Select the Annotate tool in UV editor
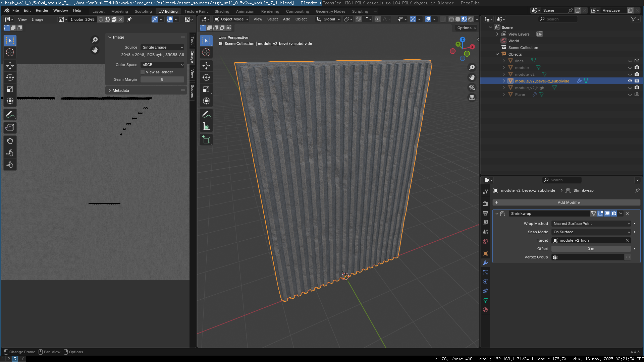This screenshot has width=644, height=362. point(10,115)
